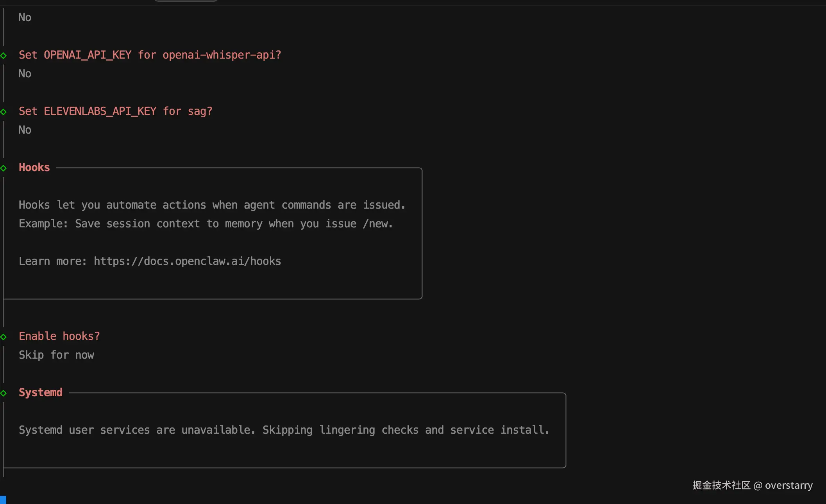Click the "Enable hooks?" prompt text
Screen dimensions: 826x504
59,336
